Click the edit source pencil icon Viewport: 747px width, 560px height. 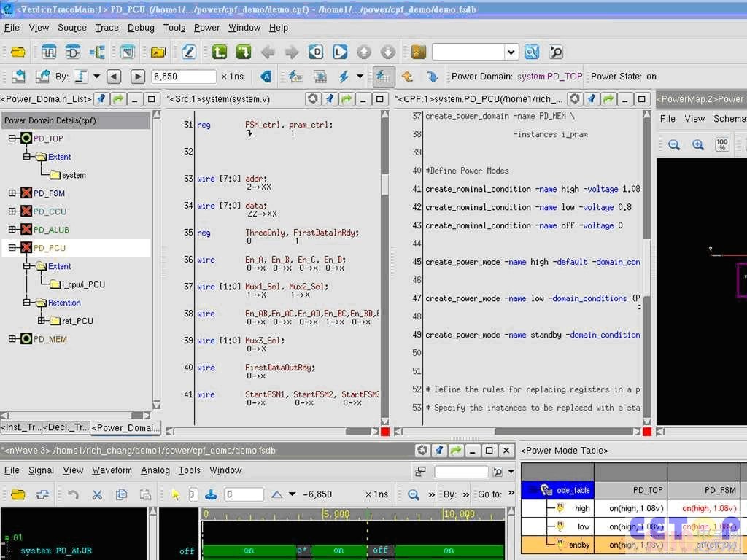click(189, 52)
